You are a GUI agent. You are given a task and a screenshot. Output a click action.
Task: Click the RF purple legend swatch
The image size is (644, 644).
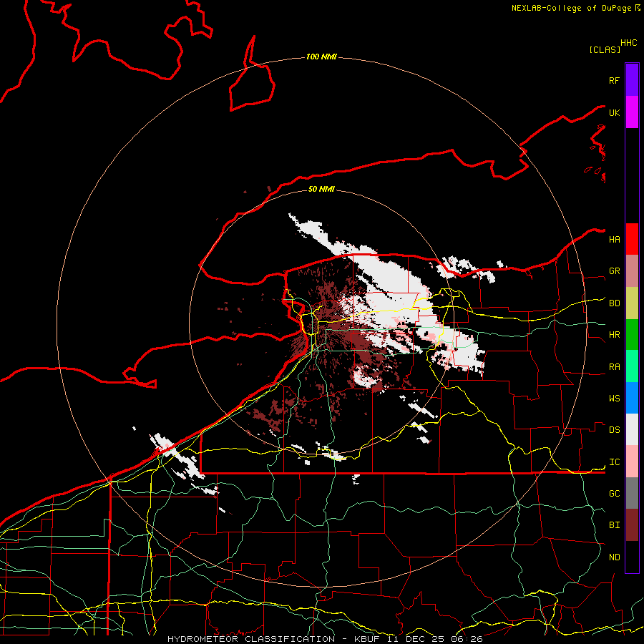coord(632,80)
